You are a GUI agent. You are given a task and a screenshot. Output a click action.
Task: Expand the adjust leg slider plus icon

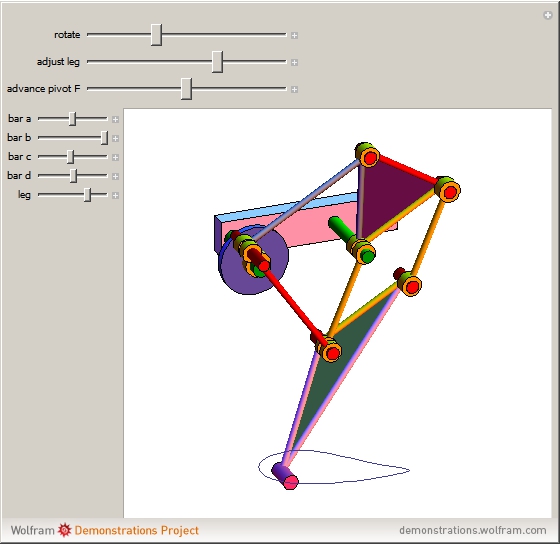(294, 62)
